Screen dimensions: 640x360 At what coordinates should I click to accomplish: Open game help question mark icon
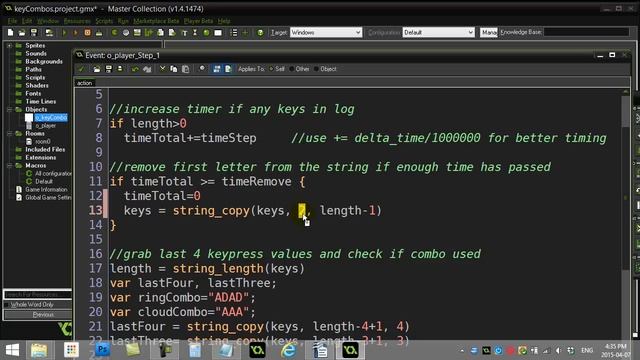pos(260,32)
